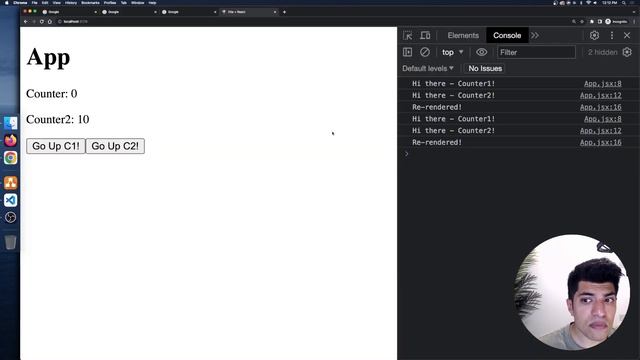640x360 pixels.
Task: Select first Hi there – Counter2! log
Action: 453,96
